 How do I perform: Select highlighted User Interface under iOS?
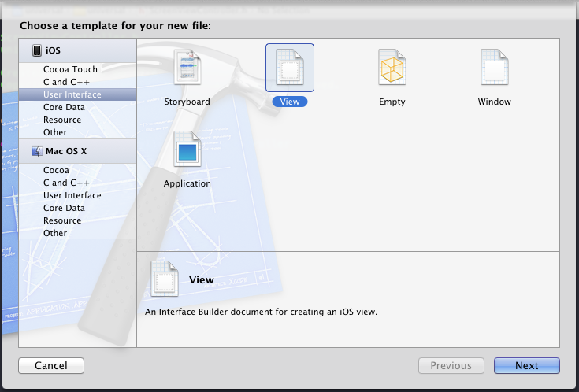click(77, 94)
